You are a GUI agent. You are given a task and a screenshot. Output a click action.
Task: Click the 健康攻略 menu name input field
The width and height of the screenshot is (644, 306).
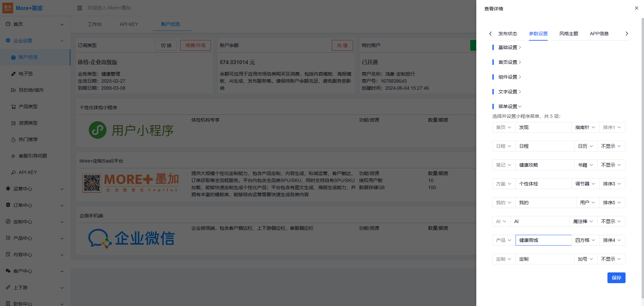coord(545,165)
